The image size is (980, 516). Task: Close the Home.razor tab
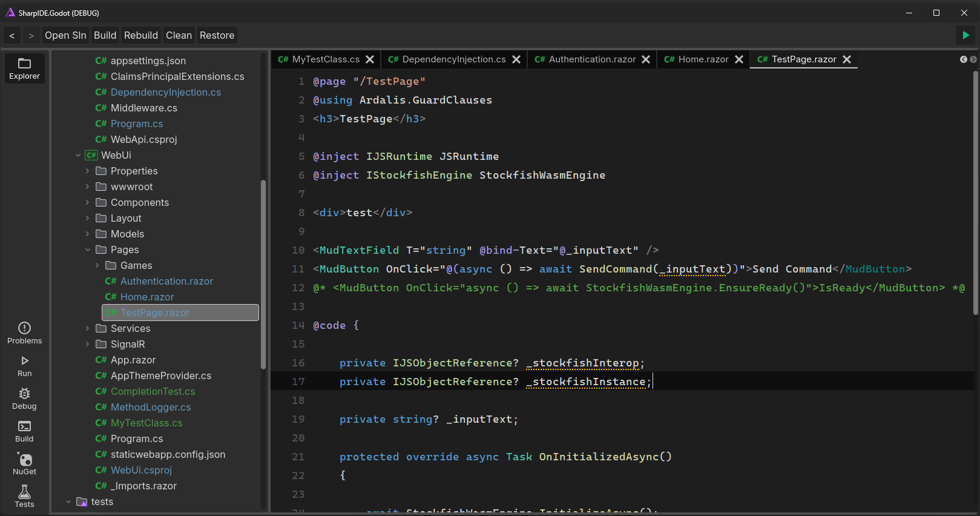coord(739,59)
